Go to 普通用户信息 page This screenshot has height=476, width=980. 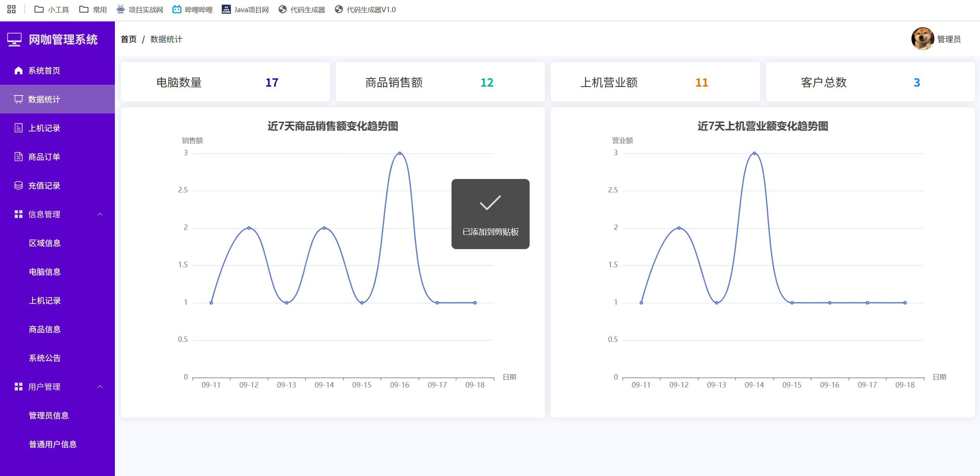pyautogui.click(x=53, y=444)
